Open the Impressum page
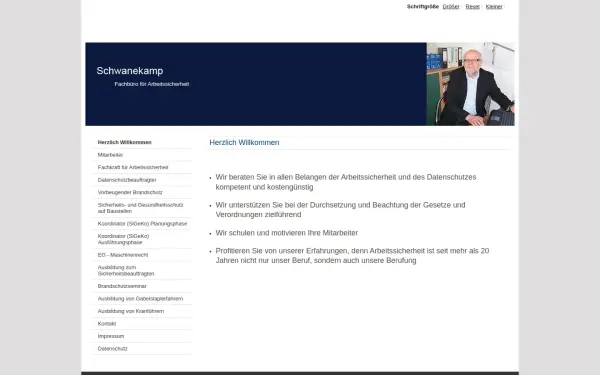 pos(111,336)
